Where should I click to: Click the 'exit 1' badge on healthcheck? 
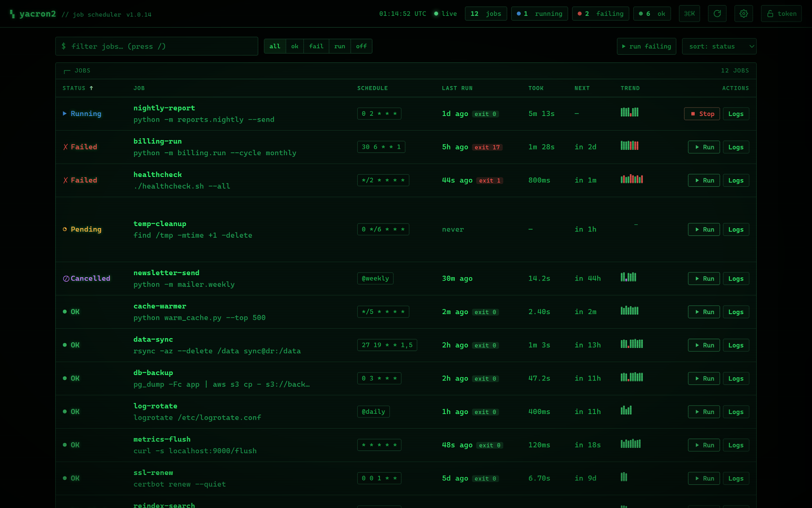(x=489, y=180)
